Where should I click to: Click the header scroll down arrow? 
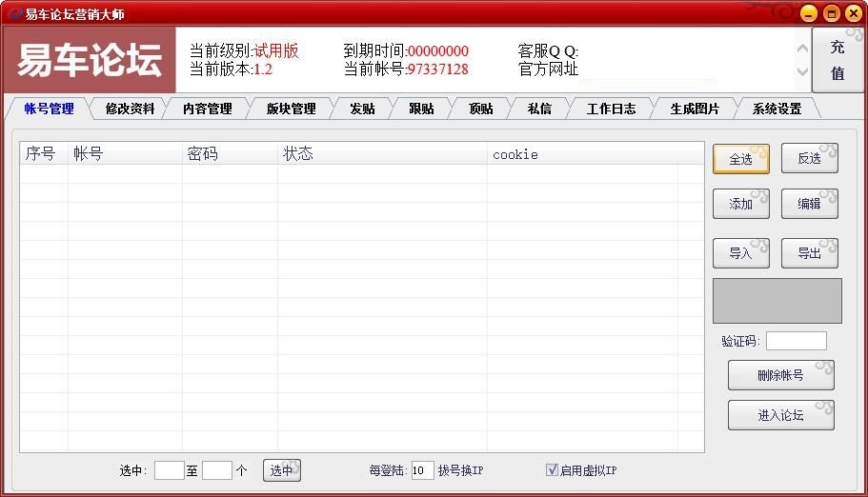(x=802, y=71)
